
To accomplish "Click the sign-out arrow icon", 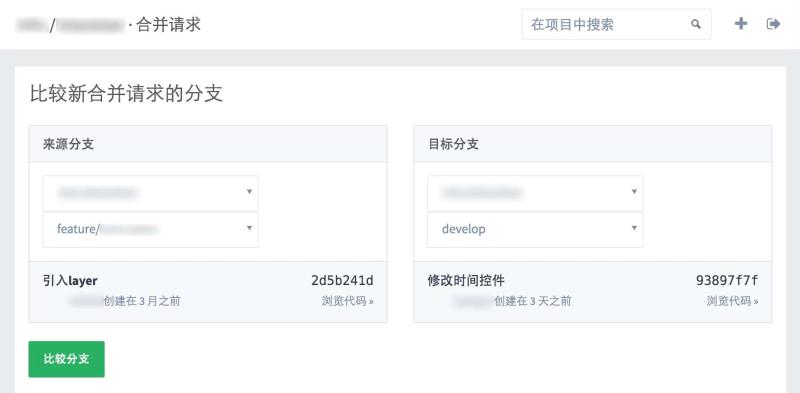I will pos(773,23).
